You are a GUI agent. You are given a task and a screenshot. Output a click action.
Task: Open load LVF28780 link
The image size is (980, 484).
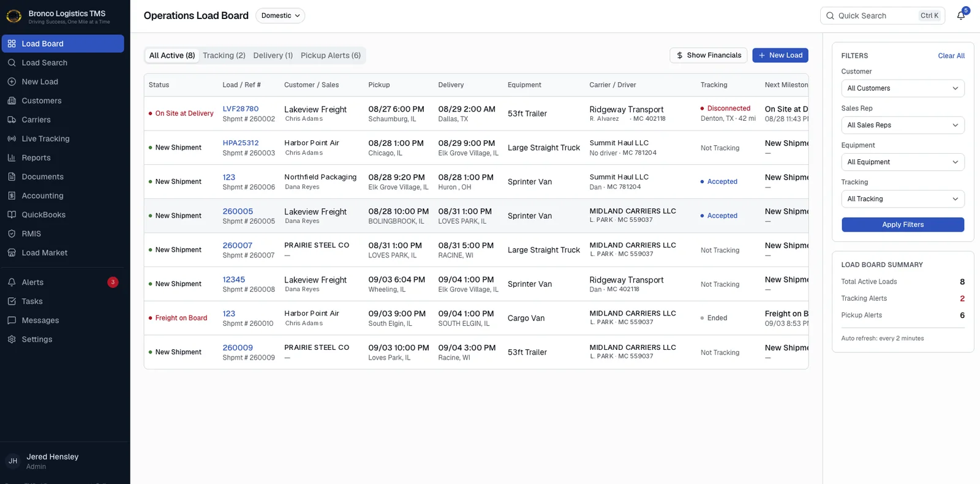[x=241, y=109]
